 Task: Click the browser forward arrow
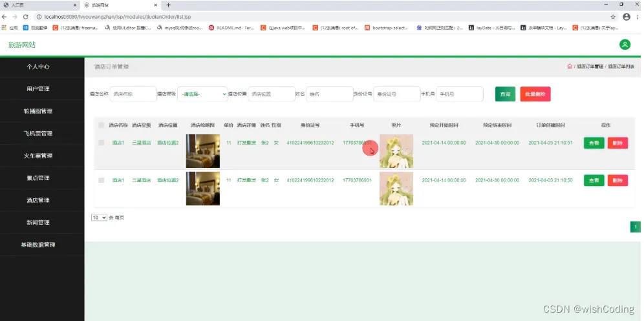click(x=15, y=17)
